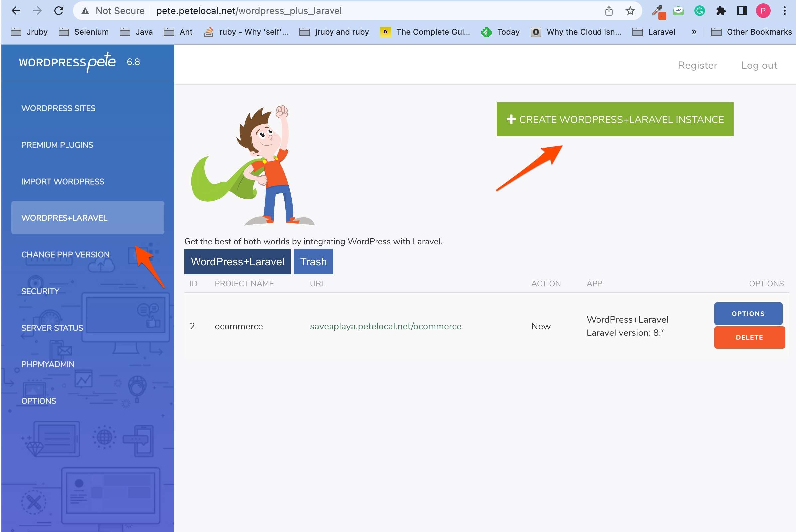Open saveaplaya.petelocal.net/ocommerce link

point(385,326)
